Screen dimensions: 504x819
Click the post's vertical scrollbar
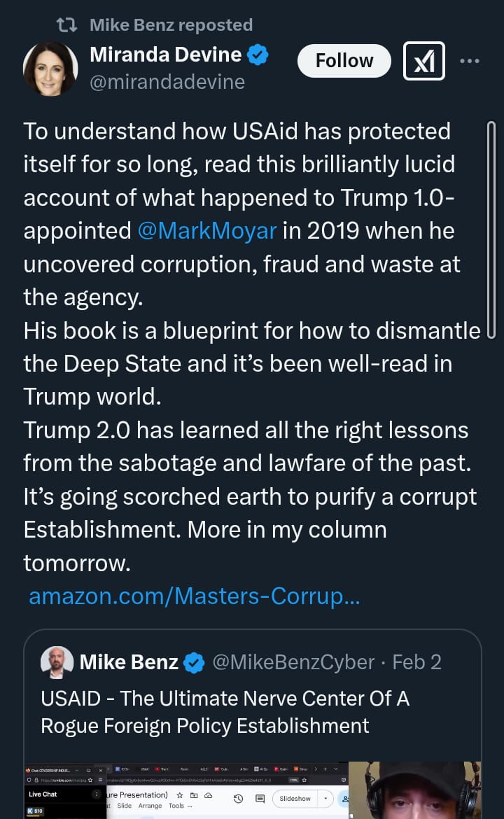[490, 230]
